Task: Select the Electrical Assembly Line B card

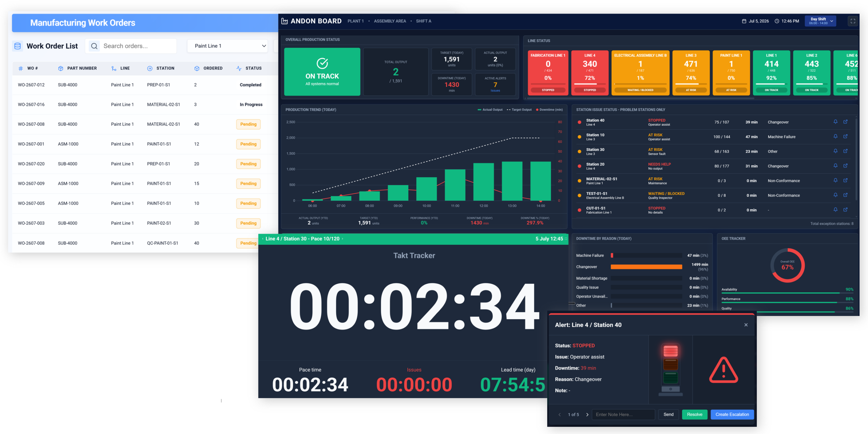Action: [640, 73]
